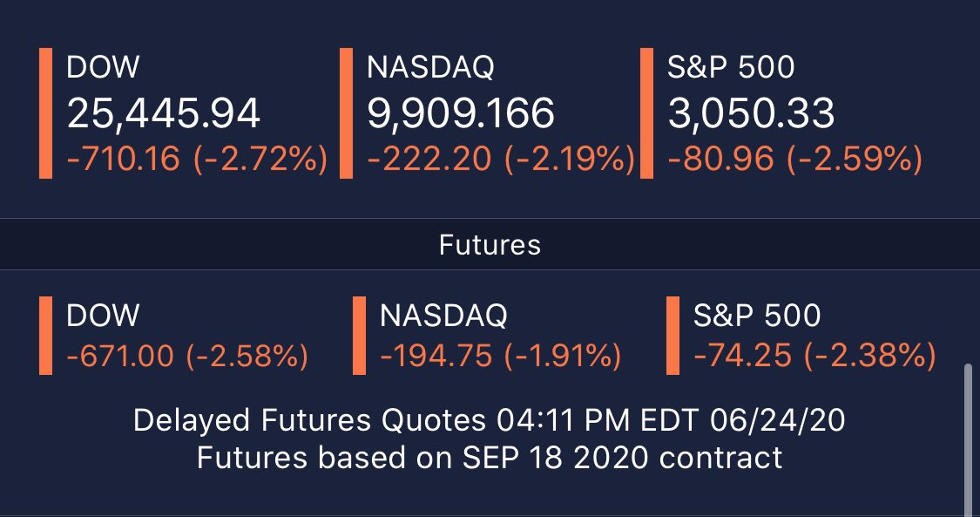Click the vertical scrollbar on the right edge
This screenshot has height=517, width=980.
[969, 436]
